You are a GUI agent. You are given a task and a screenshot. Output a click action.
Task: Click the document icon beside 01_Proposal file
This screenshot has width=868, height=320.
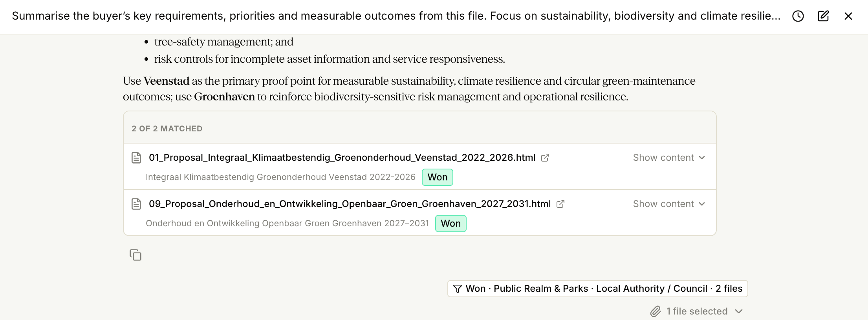pos(136,158)
